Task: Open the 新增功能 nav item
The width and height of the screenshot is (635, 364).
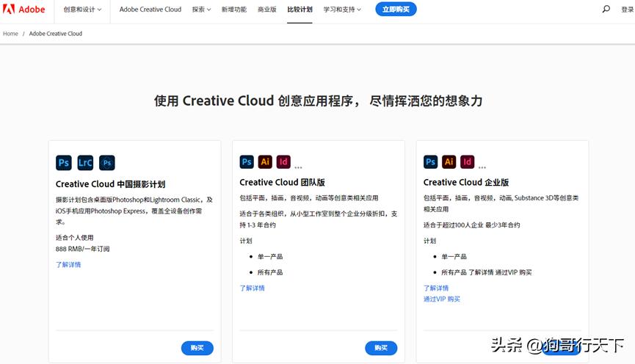Action: (233, 10)
